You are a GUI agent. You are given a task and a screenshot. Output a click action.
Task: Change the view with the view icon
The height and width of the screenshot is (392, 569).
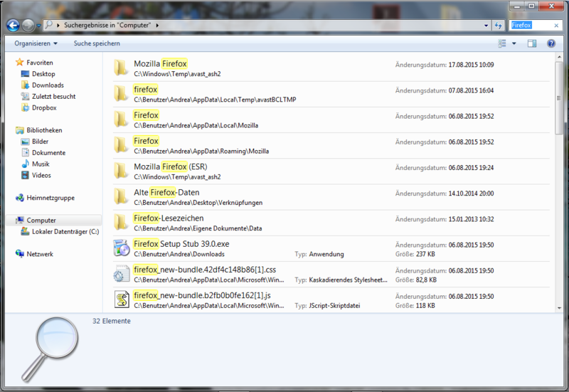click(x=502, y=43)
